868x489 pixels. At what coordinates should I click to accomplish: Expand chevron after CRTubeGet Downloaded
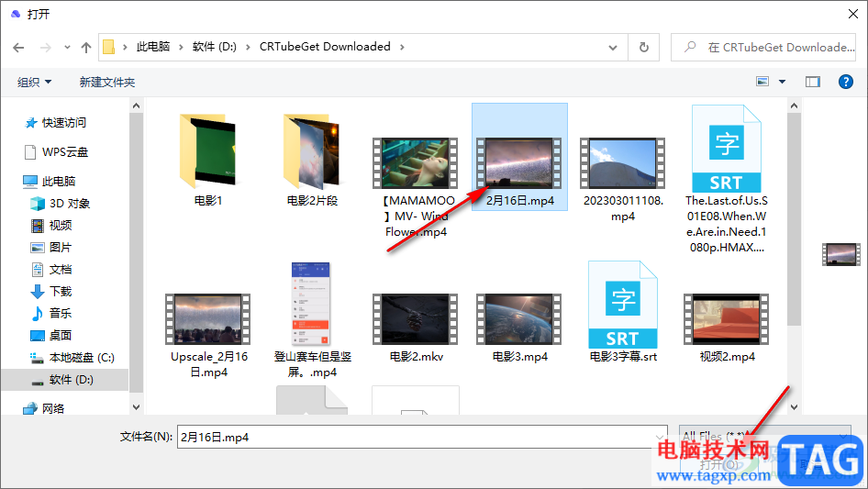pos(402,47)
